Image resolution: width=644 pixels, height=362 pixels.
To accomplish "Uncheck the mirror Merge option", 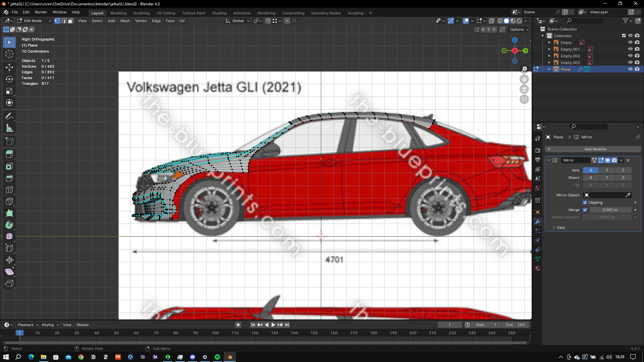I will tap(585, 210).
